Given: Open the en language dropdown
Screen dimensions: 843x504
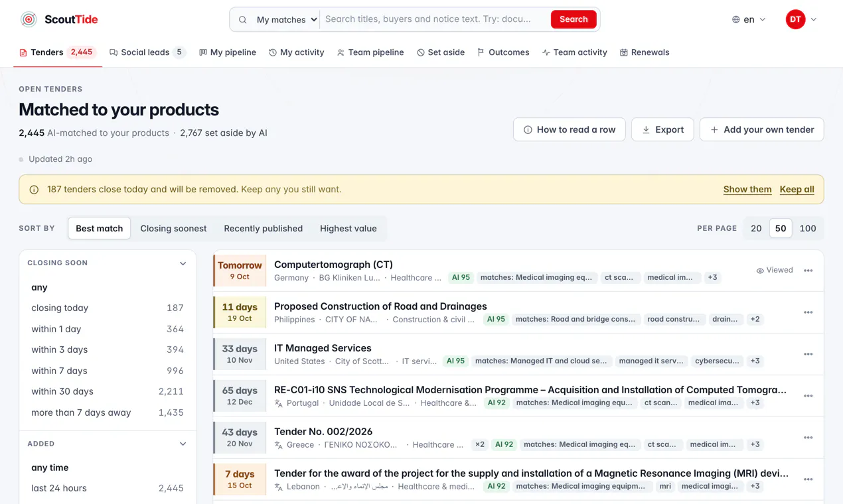Looking at the screenshot, I should (749, 20).
